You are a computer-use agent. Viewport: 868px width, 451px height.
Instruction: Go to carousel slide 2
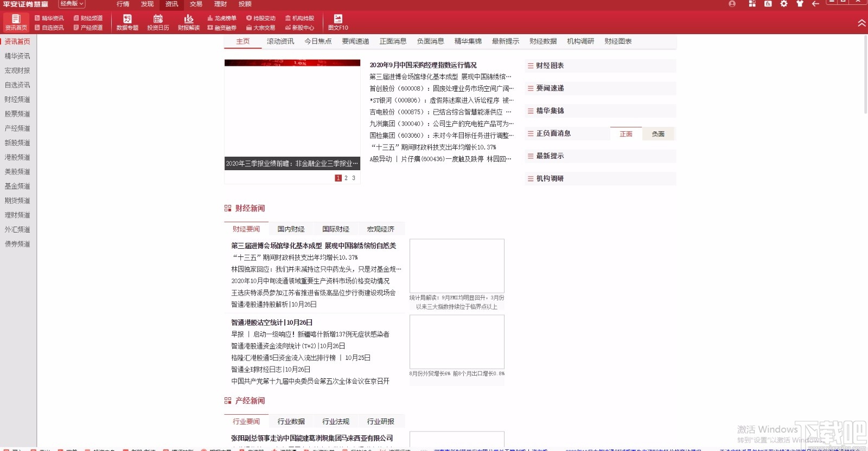click(346, 178)
